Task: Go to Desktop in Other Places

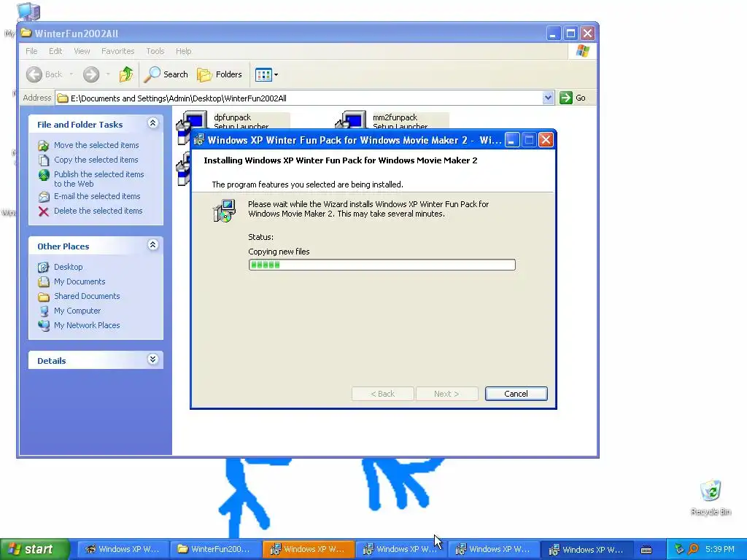Action: (x=68, y=267)
